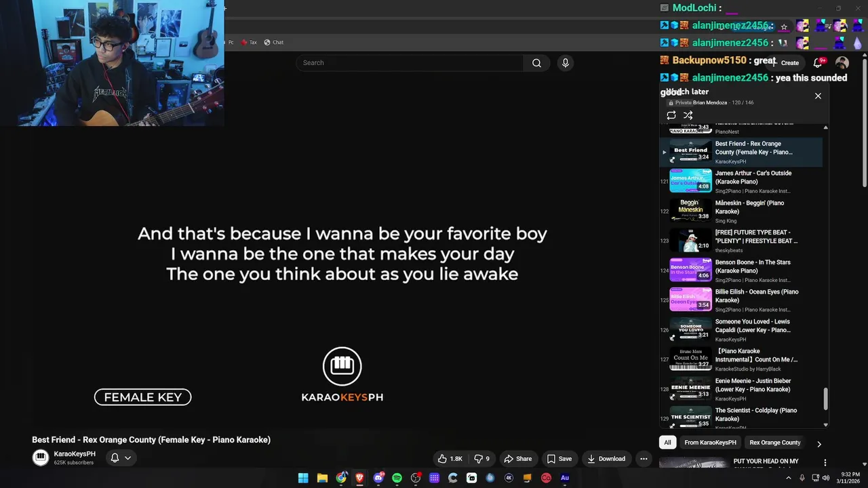868x488 pixels.
Task: Open Adobe Audition from taskbar
Action: point(565,478)
